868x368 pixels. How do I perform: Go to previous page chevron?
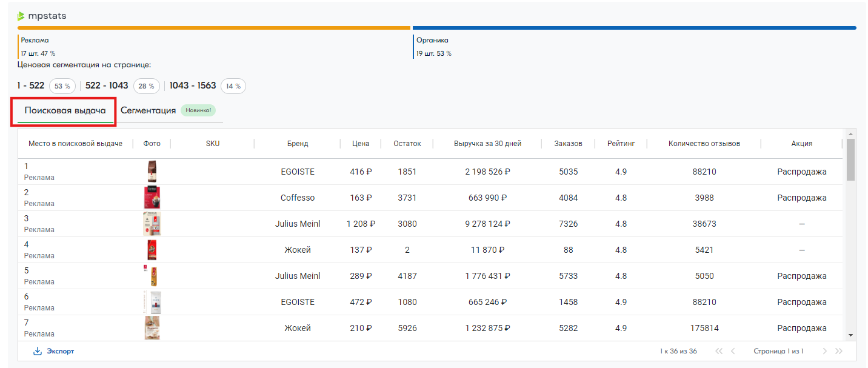tap(733, 351)
